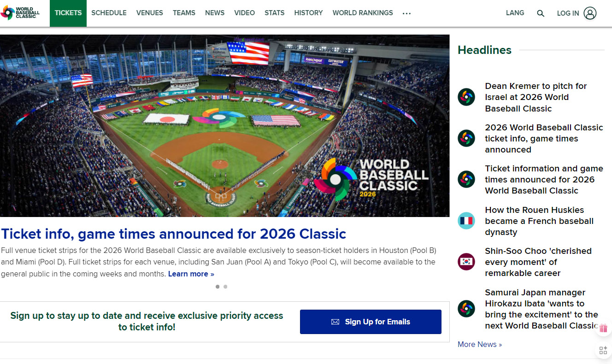
Task: Select TEAMS in the navigation
Action: [184, 13]
